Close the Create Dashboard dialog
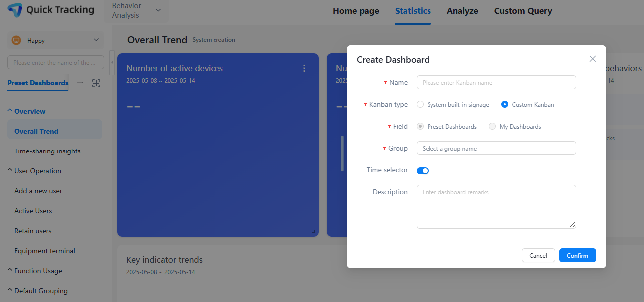The image size is (644, 302). [x=592, y=59]
